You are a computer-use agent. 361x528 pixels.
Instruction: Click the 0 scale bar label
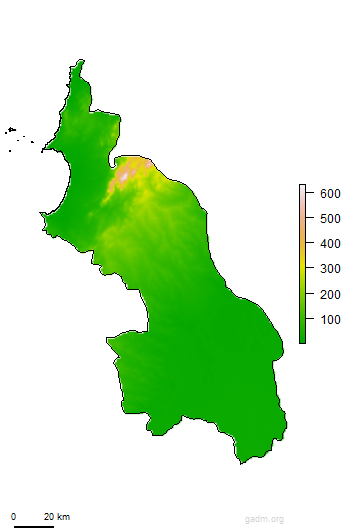point(13,517)
